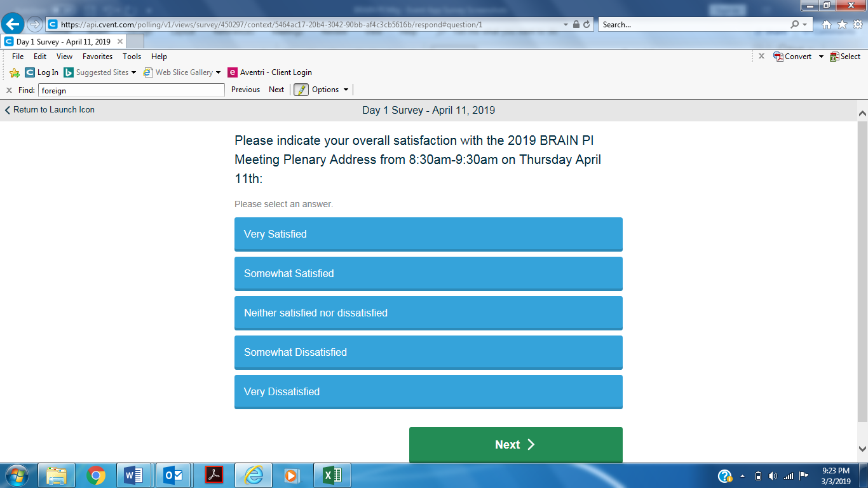Open the Help menu
This screenshot has width=868, height=488.
coord(159,57)
